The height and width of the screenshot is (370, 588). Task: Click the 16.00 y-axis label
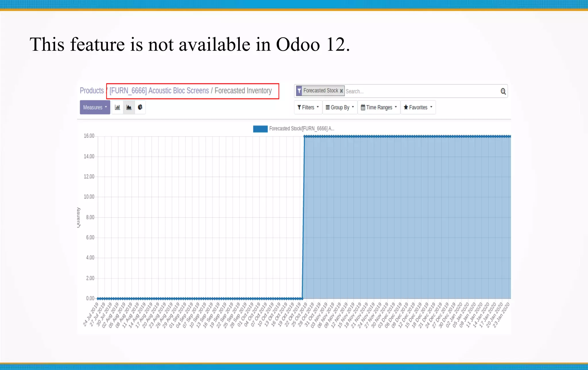[x=89, y=136]
